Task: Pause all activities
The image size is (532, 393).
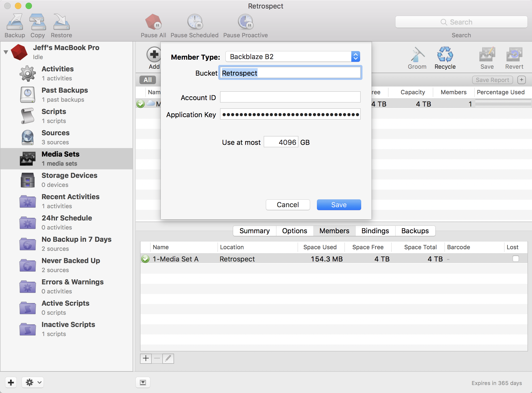Action: coord(153,24)
